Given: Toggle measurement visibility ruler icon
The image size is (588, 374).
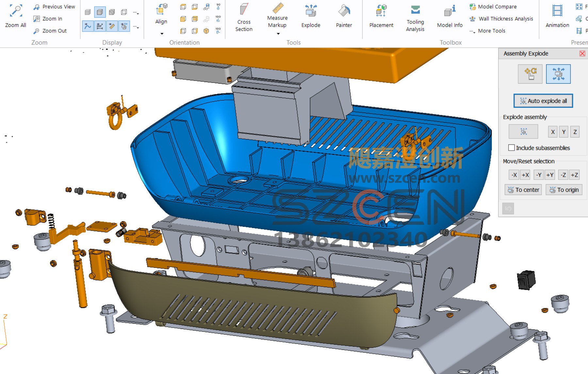Looking at the screenshot, I should point(112,26).
